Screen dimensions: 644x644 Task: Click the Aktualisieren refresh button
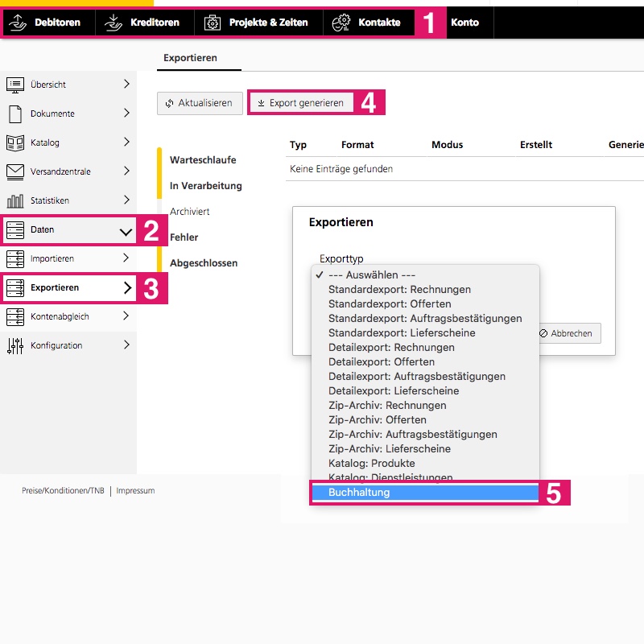point(200,103)
